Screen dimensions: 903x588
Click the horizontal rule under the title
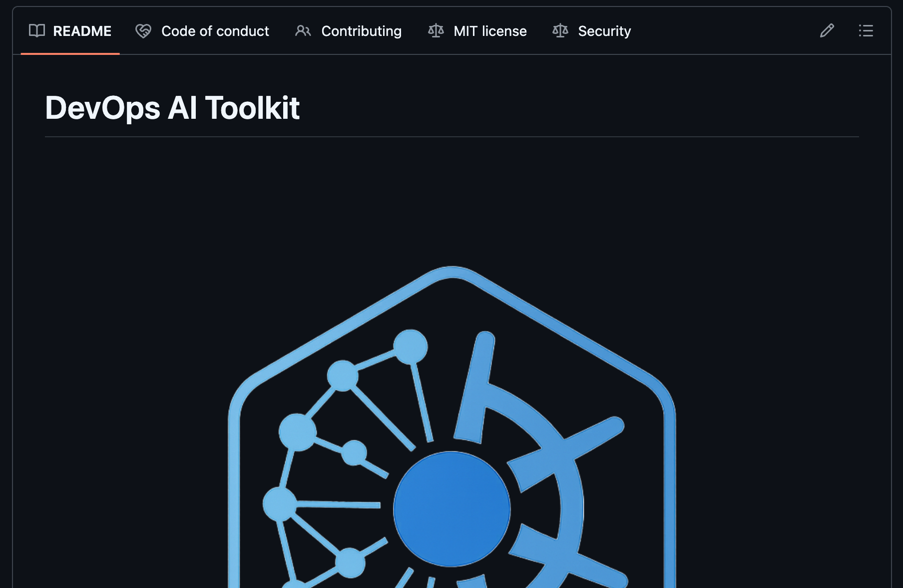451,137
